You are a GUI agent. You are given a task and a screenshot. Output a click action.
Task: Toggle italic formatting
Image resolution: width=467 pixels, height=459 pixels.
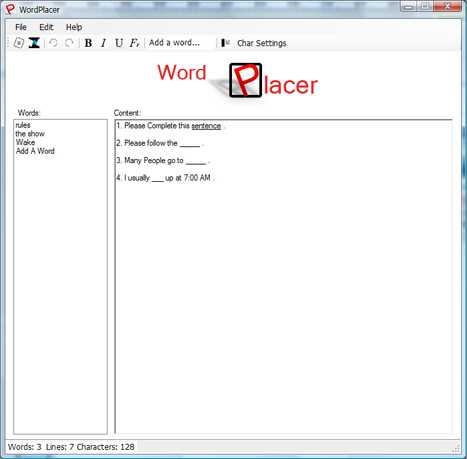click(x=104, y=43)
